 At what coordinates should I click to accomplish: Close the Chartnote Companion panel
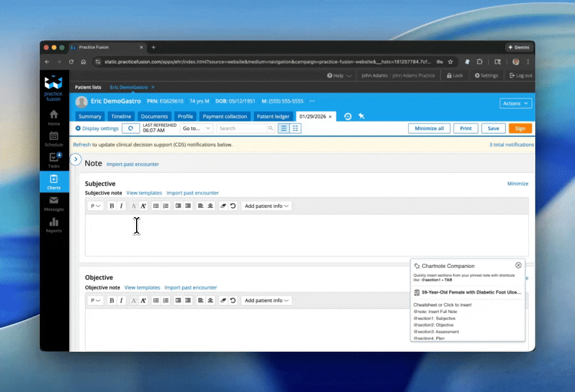[x=518, y=266]
